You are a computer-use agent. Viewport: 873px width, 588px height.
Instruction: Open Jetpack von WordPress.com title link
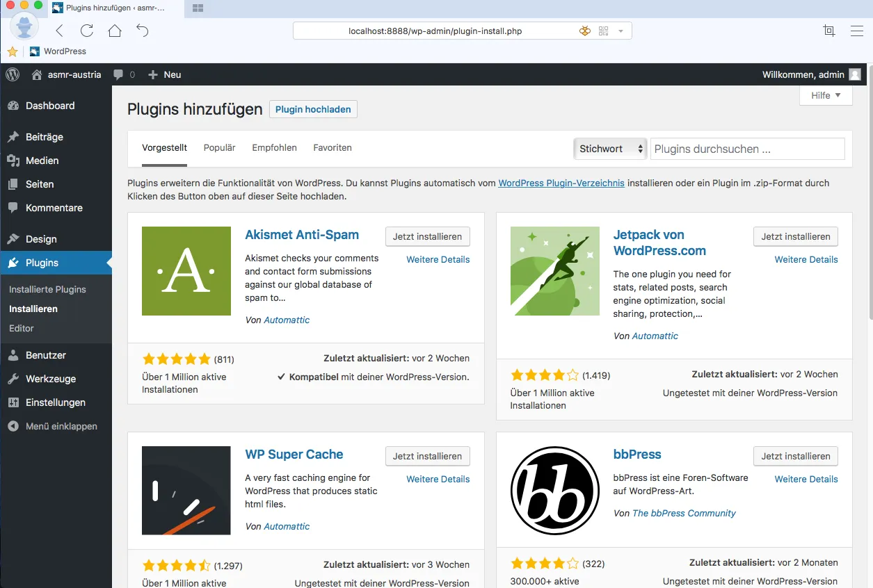click(659, 243)
